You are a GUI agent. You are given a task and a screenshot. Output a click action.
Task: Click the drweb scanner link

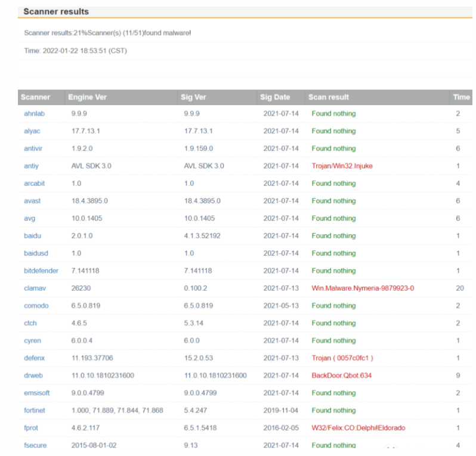[33, 376]
